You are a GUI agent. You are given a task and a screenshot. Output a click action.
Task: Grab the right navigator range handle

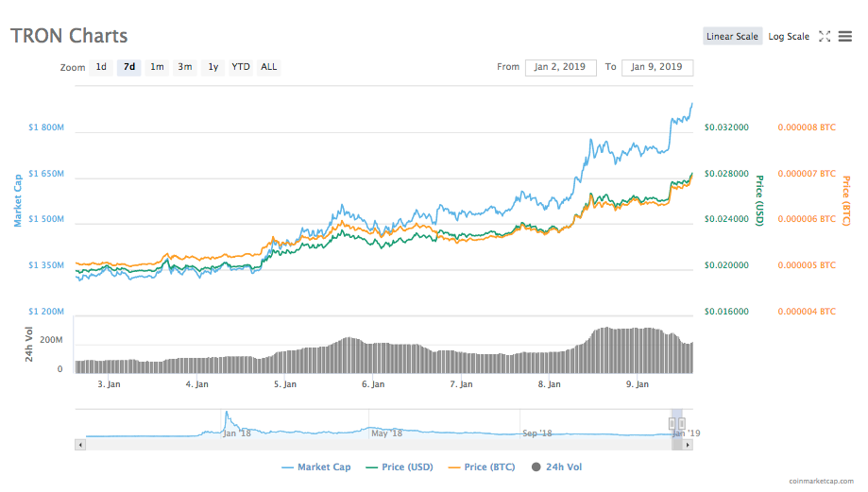point(681,423)
